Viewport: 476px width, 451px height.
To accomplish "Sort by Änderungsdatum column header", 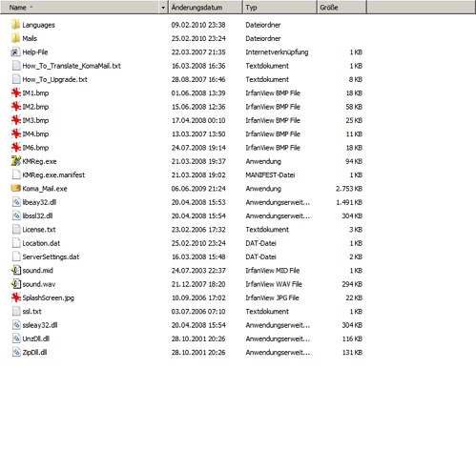I will tap(205, 8).
